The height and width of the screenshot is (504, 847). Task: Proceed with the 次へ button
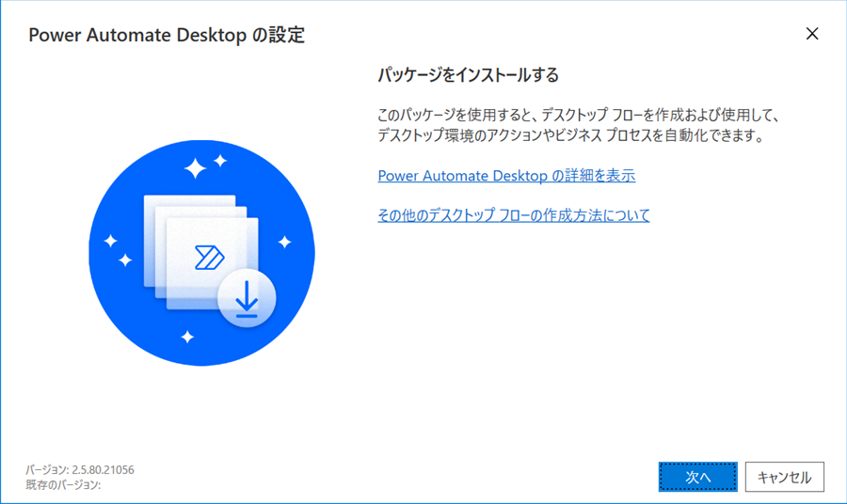click(698, 477)
